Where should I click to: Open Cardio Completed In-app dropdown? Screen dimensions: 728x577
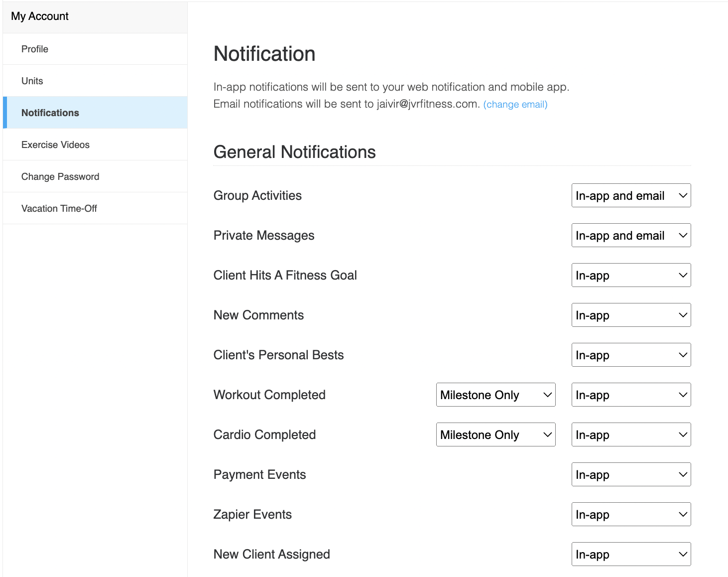(631, 434)
